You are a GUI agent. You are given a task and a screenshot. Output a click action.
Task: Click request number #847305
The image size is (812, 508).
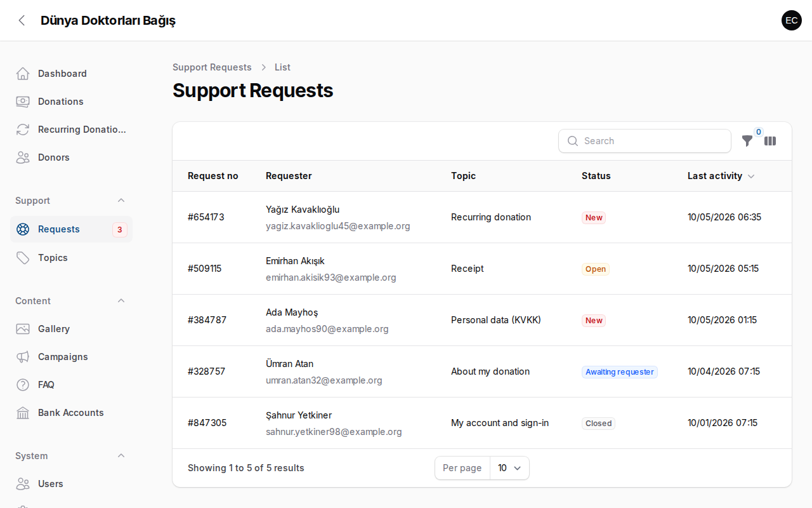tap(207, 423)
